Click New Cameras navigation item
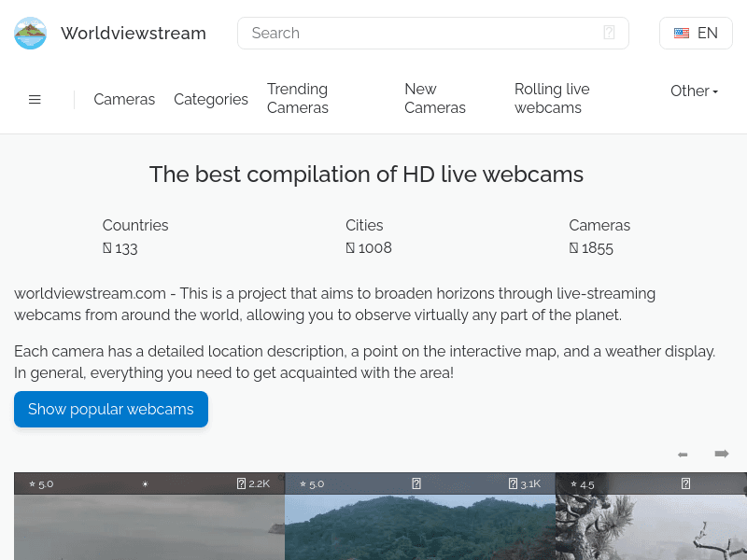747x560 pixels. click(435, 99)
